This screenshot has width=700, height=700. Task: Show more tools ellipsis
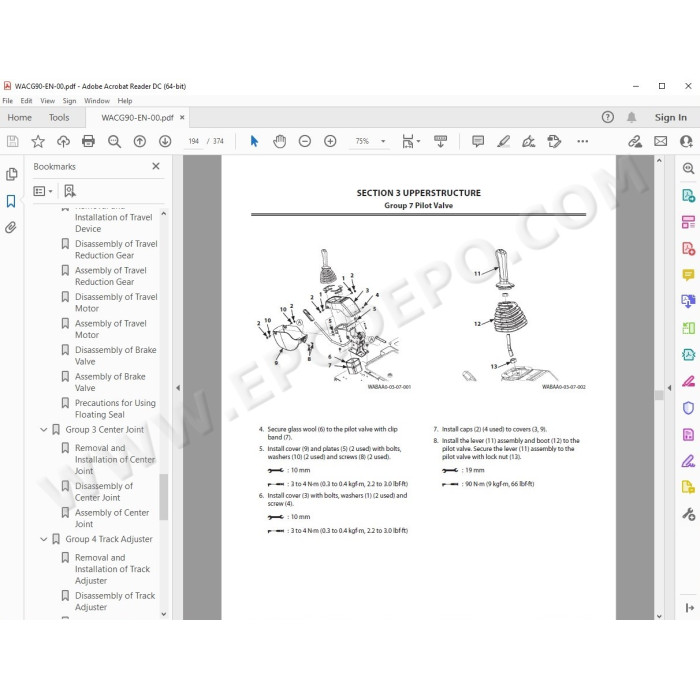click(x=583, y=142)
